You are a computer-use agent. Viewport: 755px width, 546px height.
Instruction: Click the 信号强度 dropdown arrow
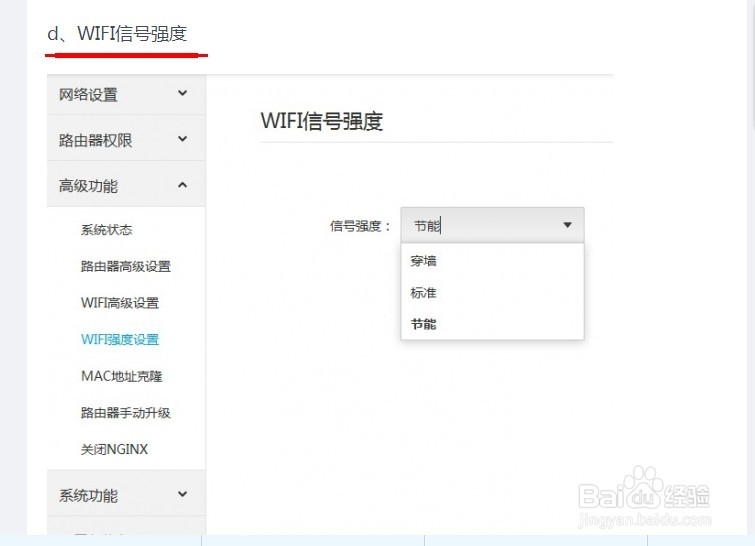(x=568, y=225)
